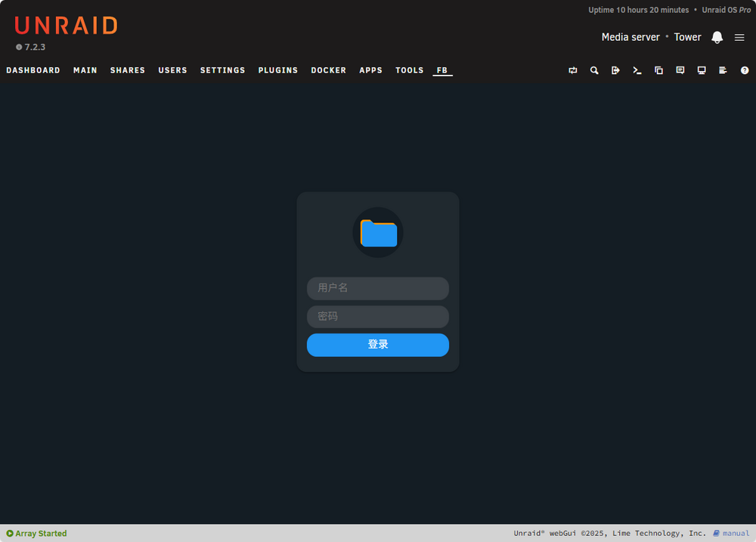This screenshot has height=542, width=756.
Task: Focus the 用户名 username field
Action: click(378, 288)
